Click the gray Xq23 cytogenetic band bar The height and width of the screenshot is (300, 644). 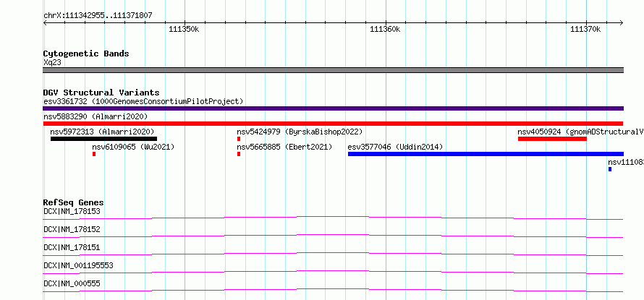[x=333, y=70]
